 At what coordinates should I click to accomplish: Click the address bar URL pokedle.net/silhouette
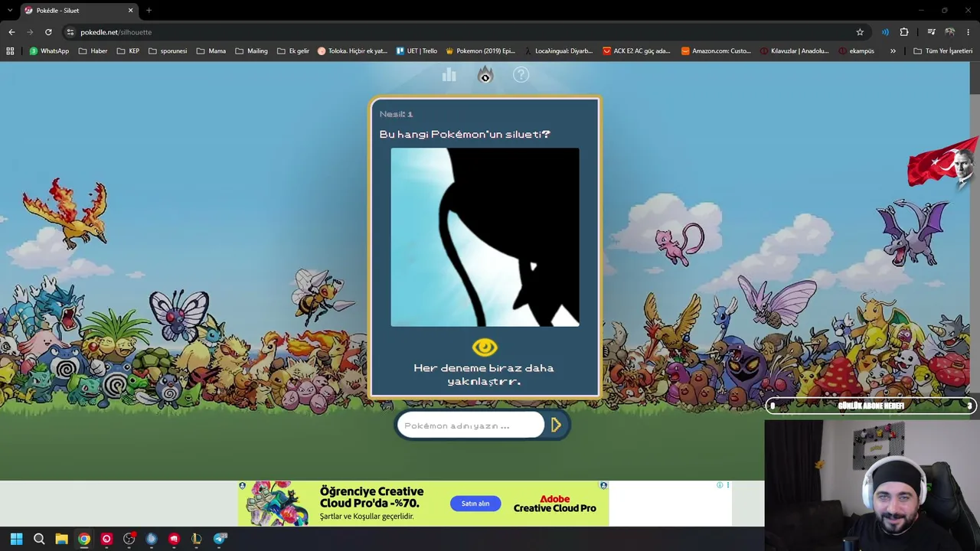(x=116, y=32)
